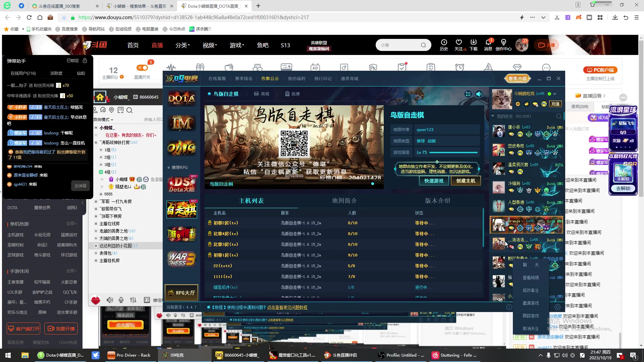Click the 开播 start streaming button
The width and height of the screenshot is (644, 362).
coord(546,45)
